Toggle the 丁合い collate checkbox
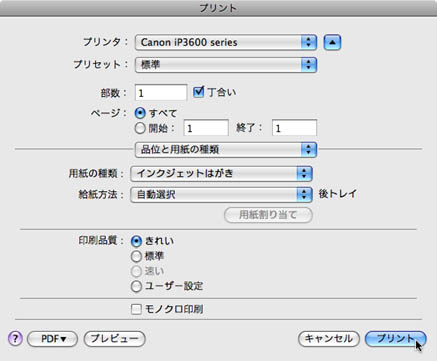The width and height of the screenshot is (437, 361). [199, 92]
